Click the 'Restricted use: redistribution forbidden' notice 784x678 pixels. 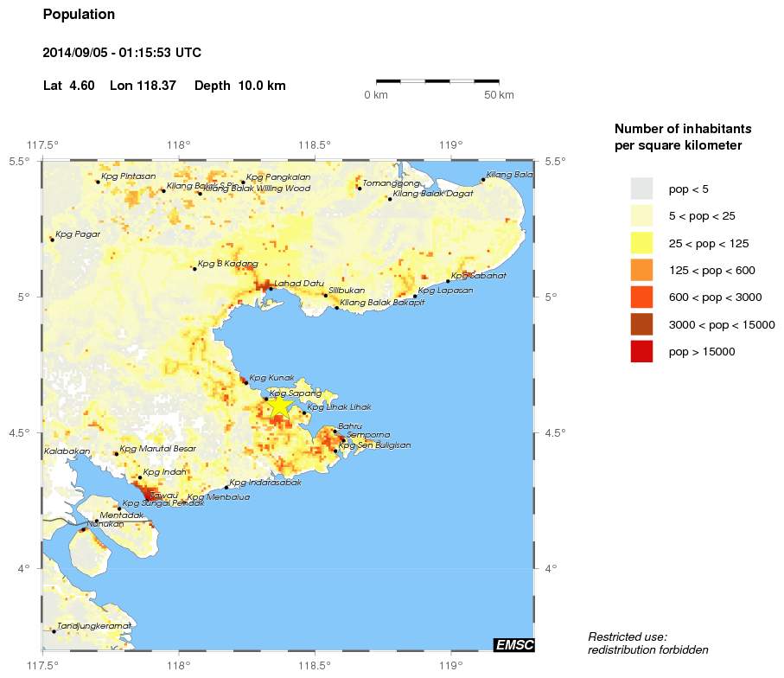pos(648,643)
